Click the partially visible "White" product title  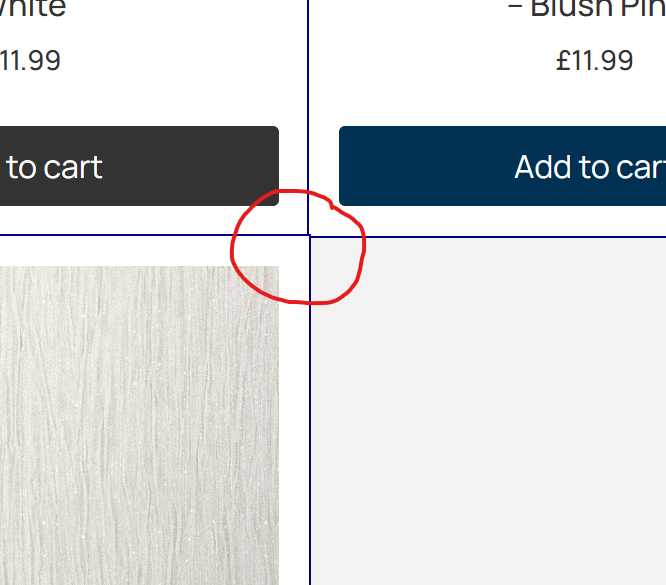pos(33,8)
